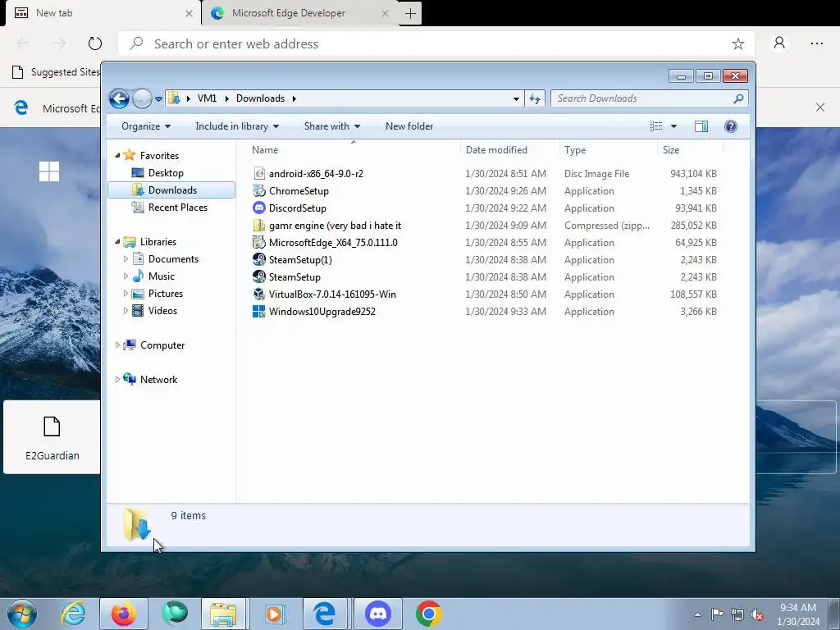Click Downloads in the address breadcrumb
Screen dimensions: 840x630
(x=260, y=98)
